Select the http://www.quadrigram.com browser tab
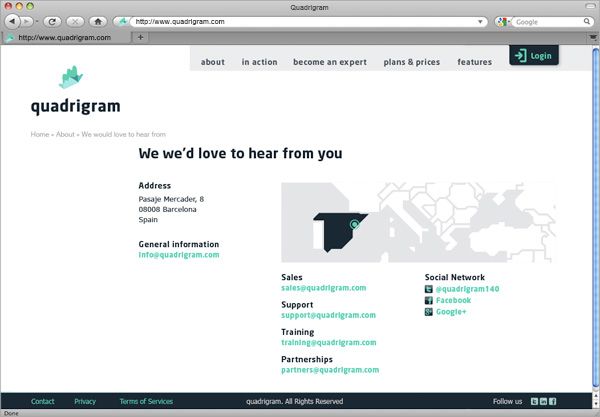Image resolution: width=600 pixels, height=417 pixels. click(x=66, y=37)
